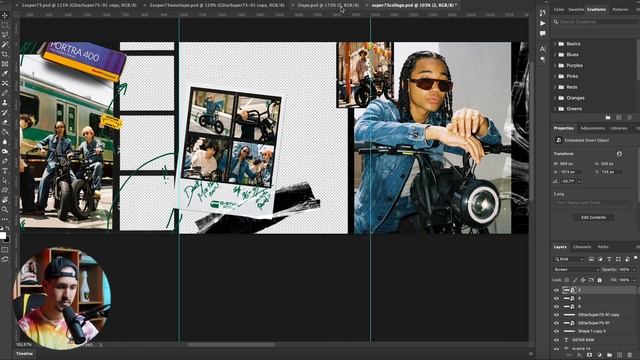Select the Pen tool
640x360 pixels.
5,161
